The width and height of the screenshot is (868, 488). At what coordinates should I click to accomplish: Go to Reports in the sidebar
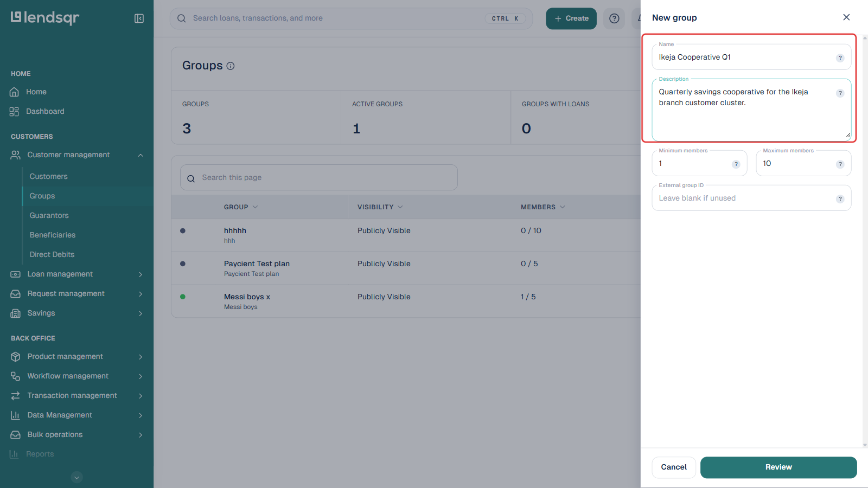[40, 454]
